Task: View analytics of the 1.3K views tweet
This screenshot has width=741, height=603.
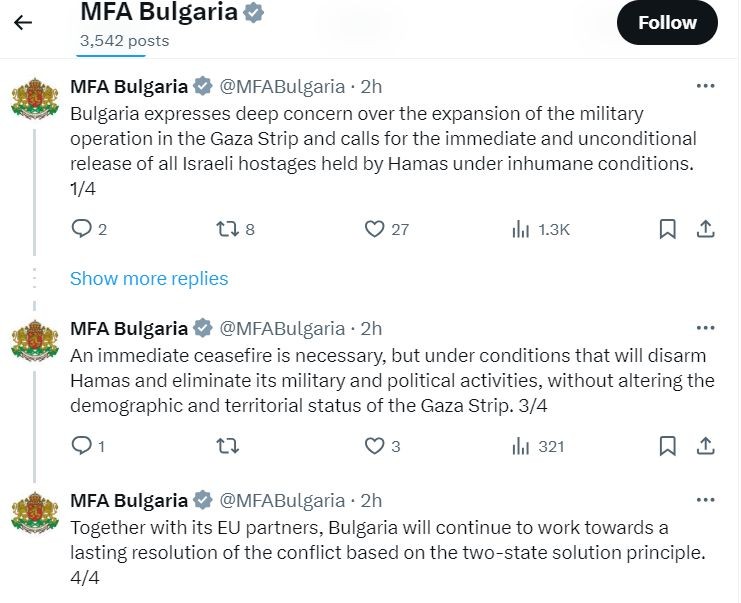Action: 520,229
